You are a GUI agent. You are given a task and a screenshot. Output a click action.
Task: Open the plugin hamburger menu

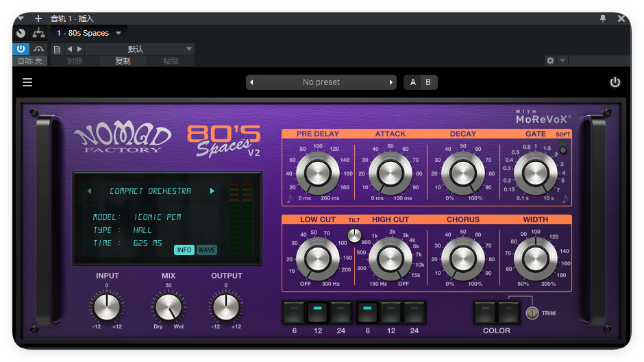tap(27, 82)
